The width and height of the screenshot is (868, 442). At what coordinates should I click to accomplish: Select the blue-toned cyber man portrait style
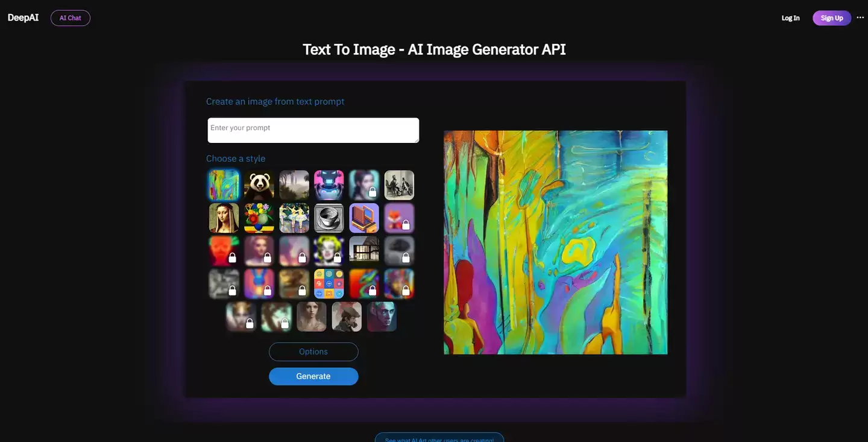tap(382, 317)
